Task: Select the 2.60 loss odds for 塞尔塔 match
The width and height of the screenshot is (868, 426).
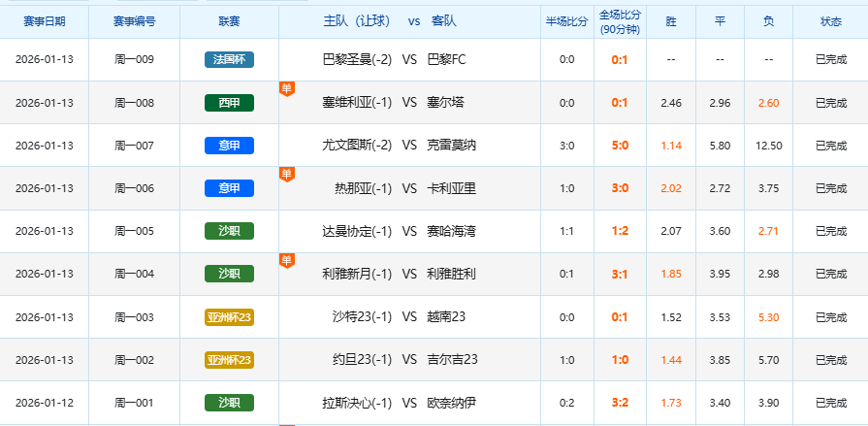Action: (768, 103)
